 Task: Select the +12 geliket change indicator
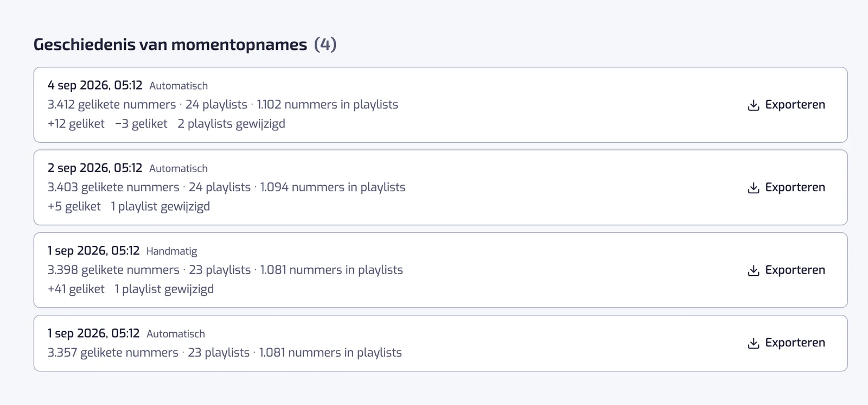click(76, 124)
